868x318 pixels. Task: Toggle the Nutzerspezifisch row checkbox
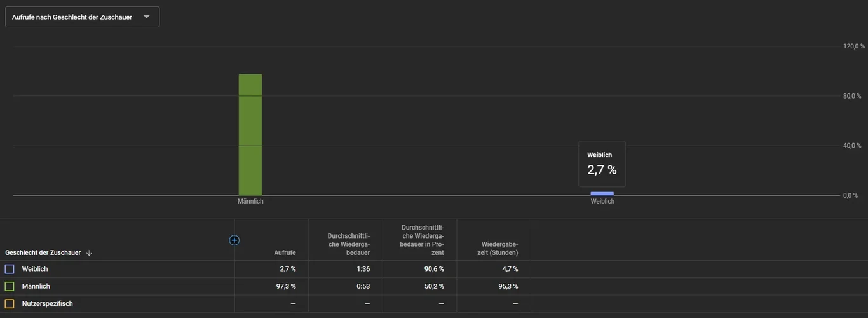(10, 304)
